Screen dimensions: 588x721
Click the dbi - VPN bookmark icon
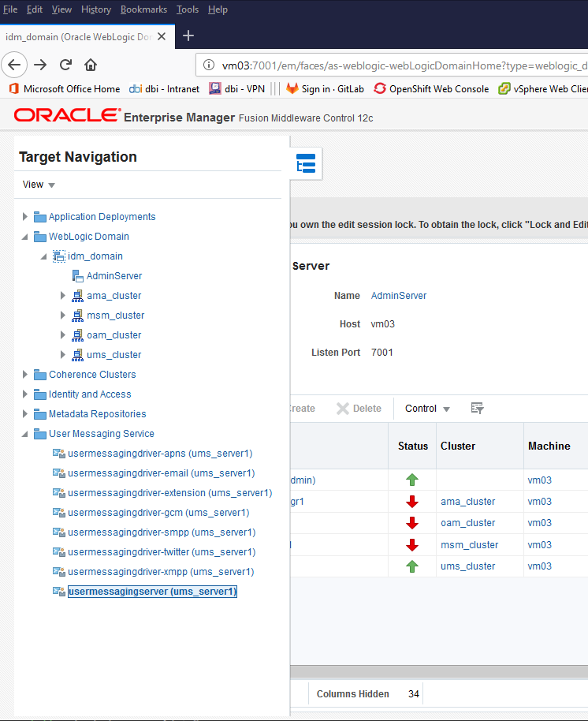pos(215,88)
